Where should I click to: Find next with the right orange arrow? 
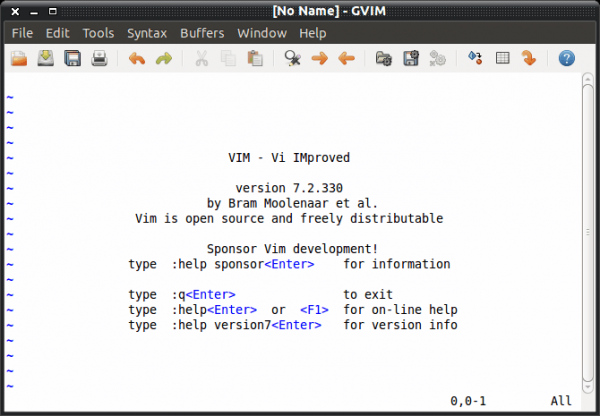(x=320, y=59)
